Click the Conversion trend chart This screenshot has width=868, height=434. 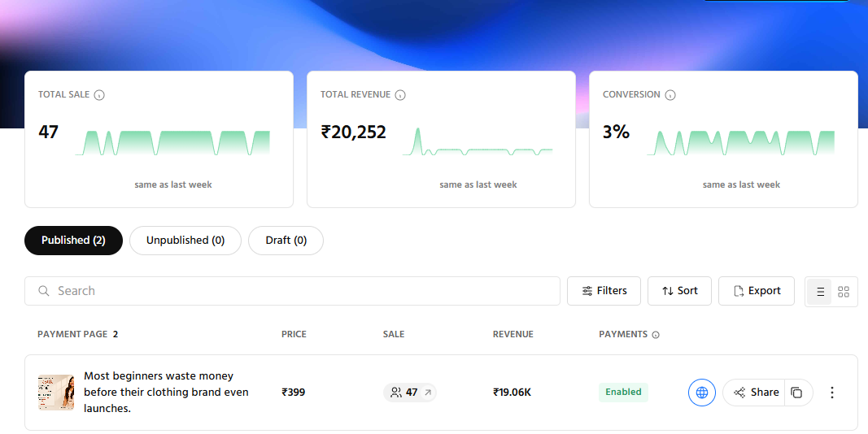(740, 143)
